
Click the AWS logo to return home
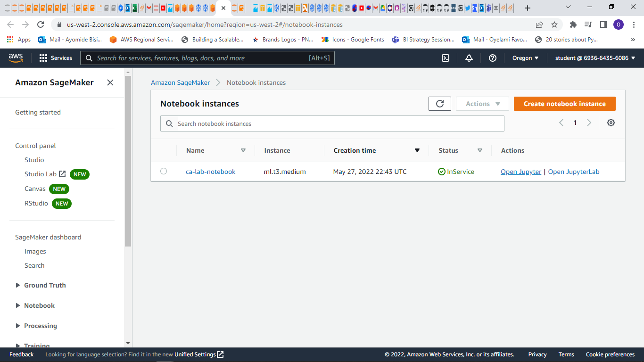pyautogui.click(x=16, y=58)
